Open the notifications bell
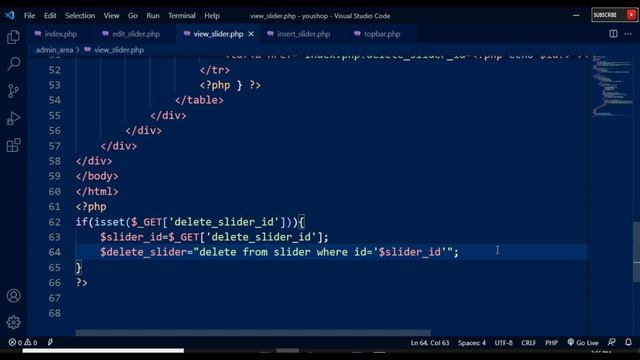This screenshot has height=360, width=640. coord(628,342)
